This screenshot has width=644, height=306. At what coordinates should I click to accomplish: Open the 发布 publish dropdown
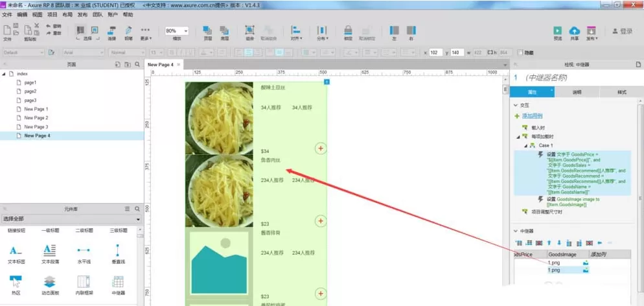(x=592, y=33)
